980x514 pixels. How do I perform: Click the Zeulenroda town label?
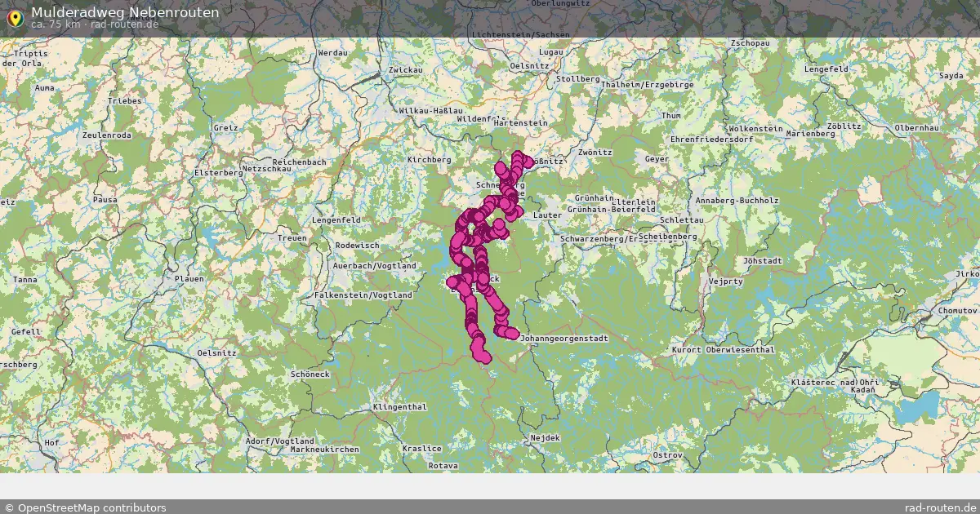[107, 135]
